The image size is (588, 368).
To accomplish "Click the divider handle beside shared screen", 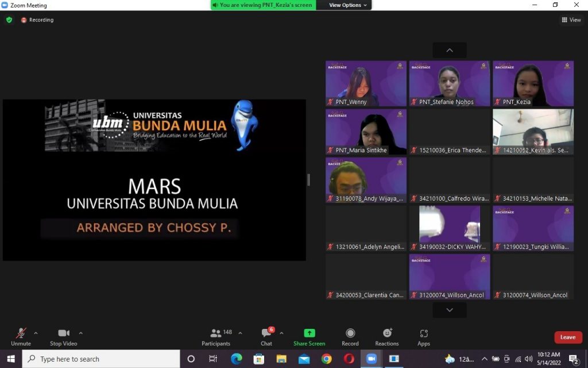I will click(x=308, y=180).
